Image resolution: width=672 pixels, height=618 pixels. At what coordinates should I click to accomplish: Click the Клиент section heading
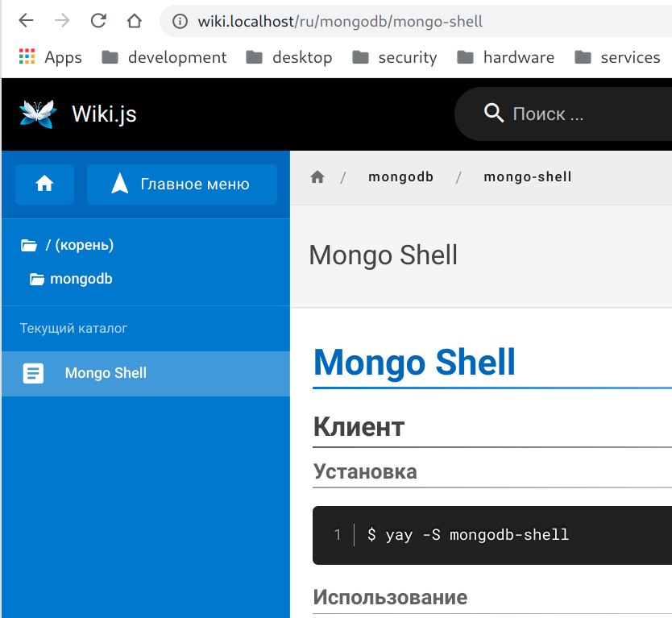tap(359, 427)
